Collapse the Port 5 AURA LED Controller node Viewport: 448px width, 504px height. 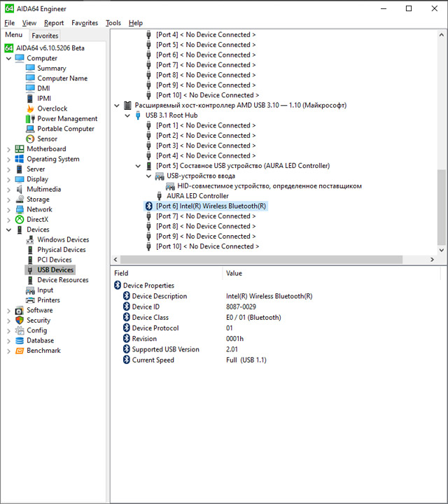pos(138,166)
